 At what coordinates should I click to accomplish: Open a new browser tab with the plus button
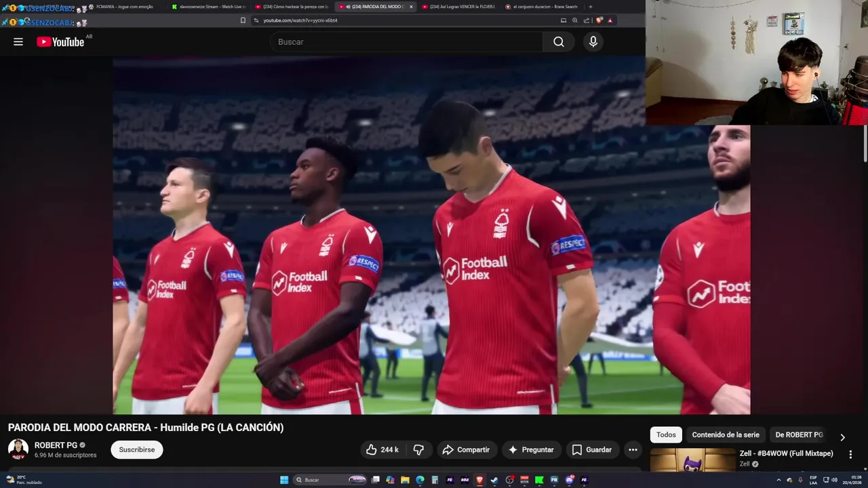tap(590, 7)
